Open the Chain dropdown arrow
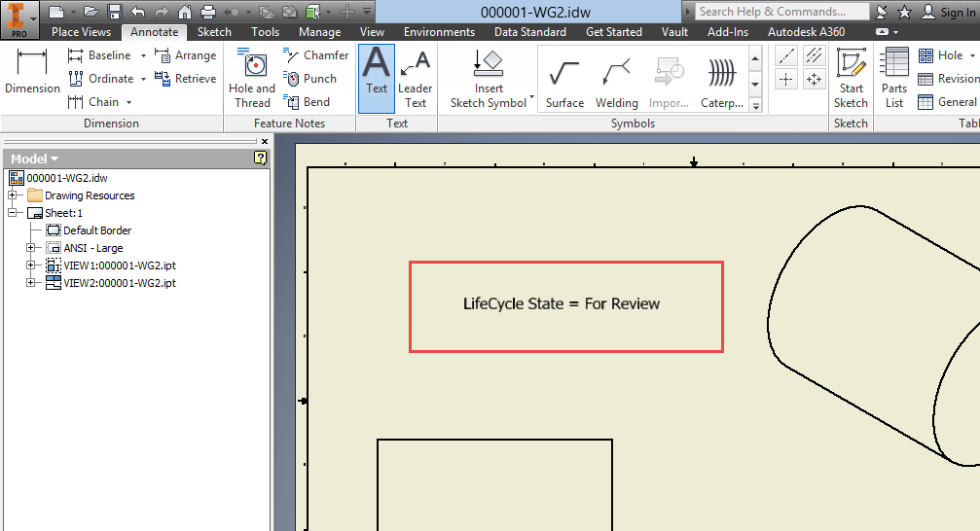The width and height of the screenshot is (980, 531). coord(128,102)
